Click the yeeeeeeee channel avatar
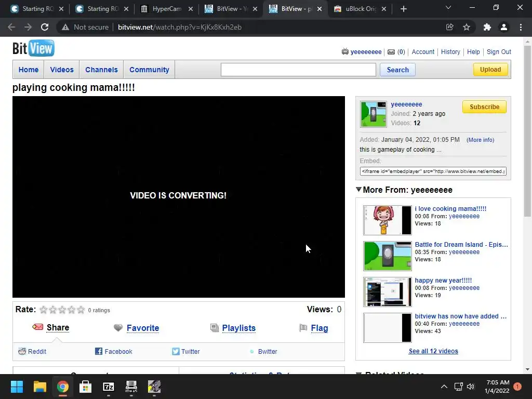The height and width of the screenshot is (399, 532). tap(373, 114)
